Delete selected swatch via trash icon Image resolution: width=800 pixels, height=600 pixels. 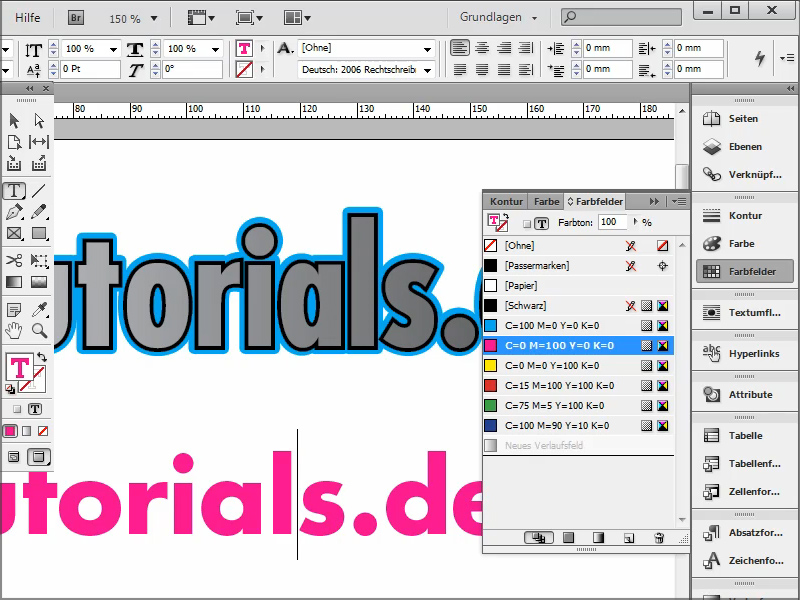click(x=659, y=538)
